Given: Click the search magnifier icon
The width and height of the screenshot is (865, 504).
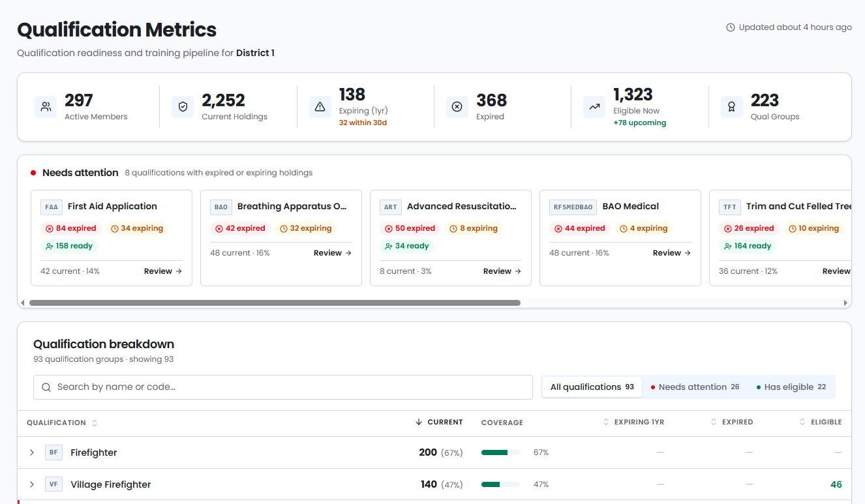Looking at the screenshot, I should (x=46, y=387).
